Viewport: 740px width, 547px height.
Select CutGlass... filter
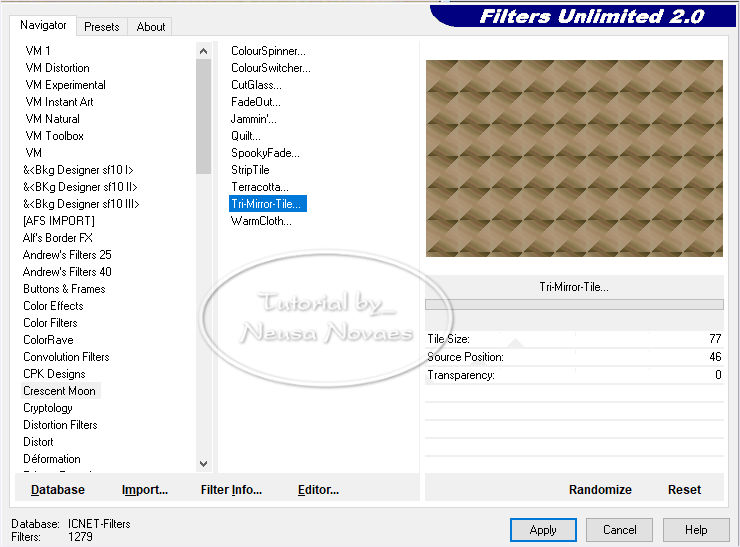click(x=256, y=84)
